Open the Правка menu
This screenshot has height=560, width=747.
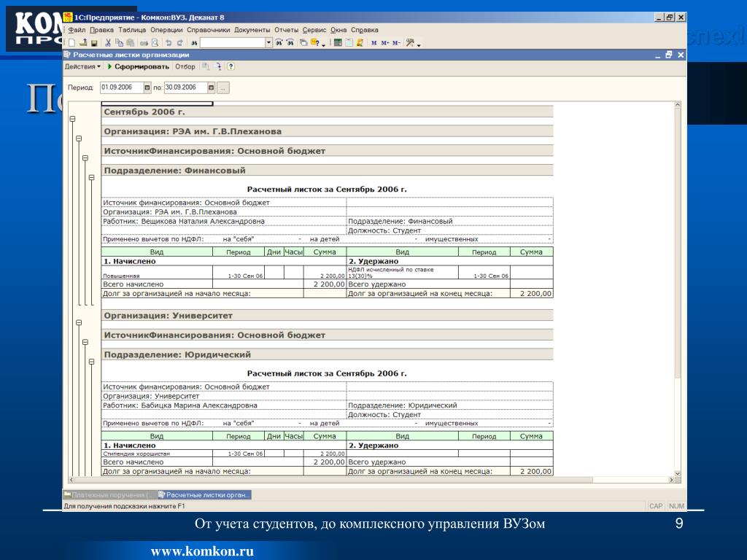(101, 30)
